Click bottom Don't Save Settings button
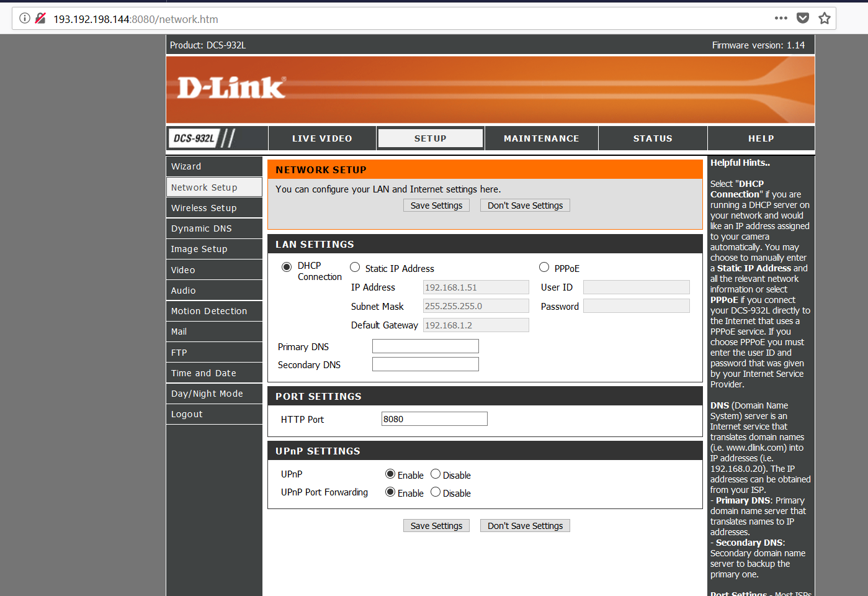 (525, 526)
